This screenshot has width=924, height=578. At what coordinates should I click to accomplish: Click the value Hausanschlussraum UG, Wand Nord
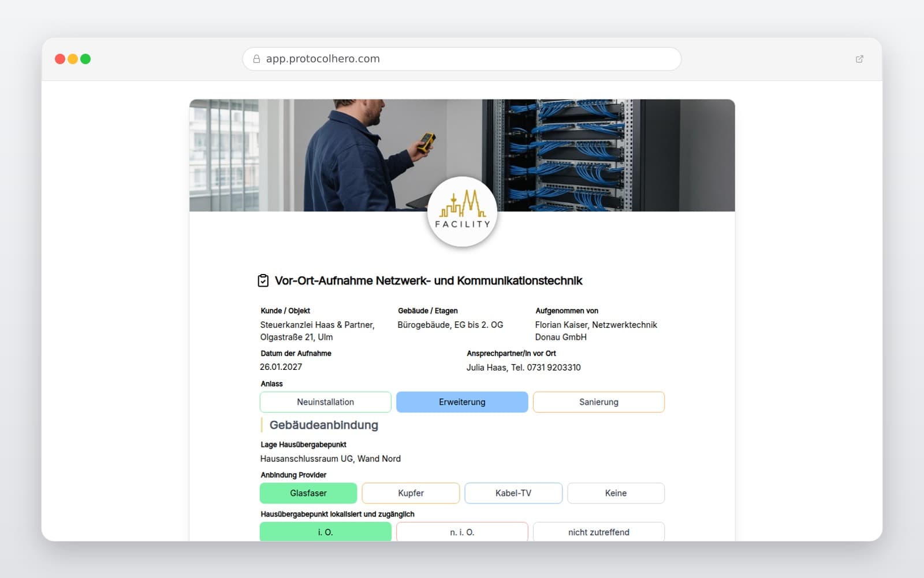point(330,459)
